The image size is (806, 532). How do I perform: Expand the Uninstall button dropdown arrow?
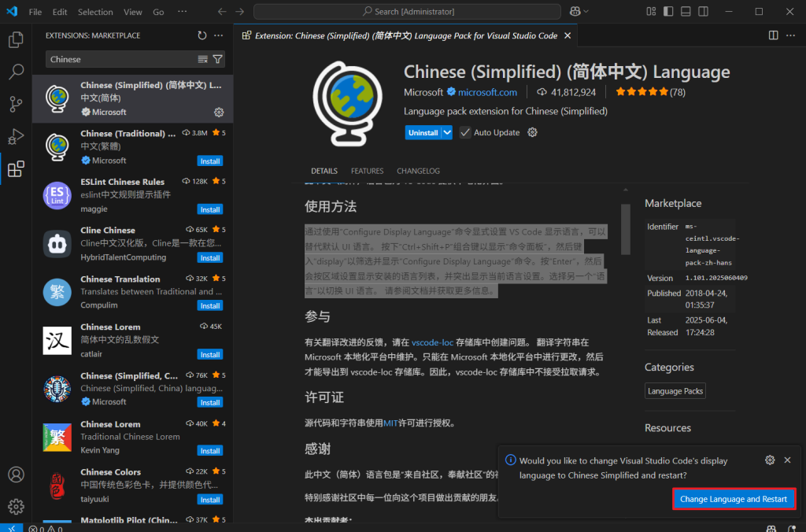[x=447, y=133]
